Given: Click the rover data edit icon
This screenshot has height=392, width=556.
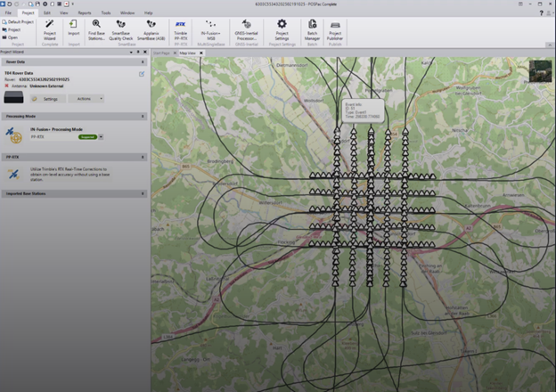Looking at the screenshot, I should pos(141,74).
